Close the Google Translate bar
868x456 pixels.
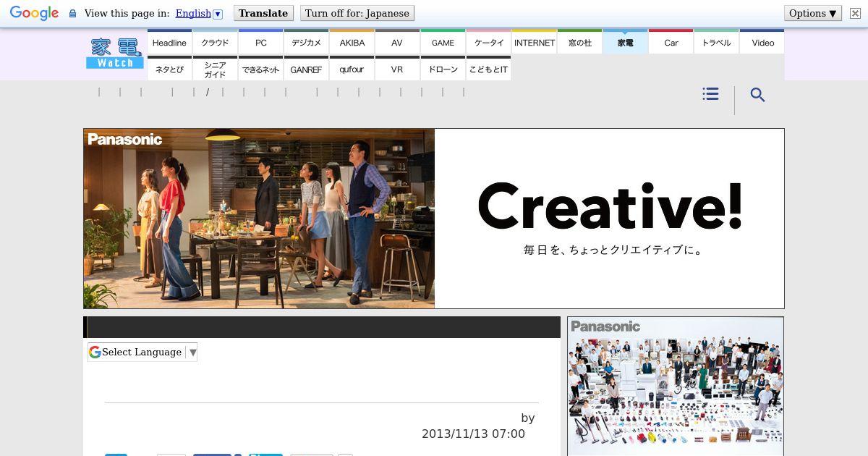click(x=855, y=13)
